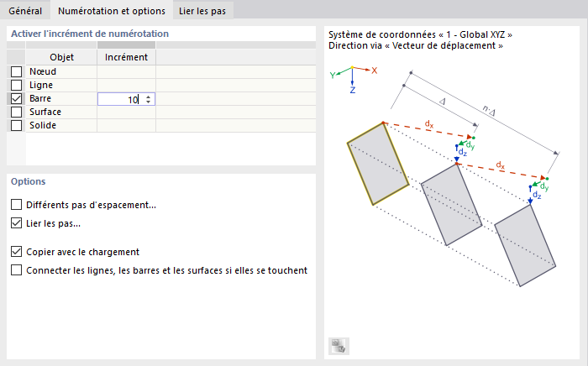Viewport: 588px width, 366px height.
Task: Click the diagram view settings icon
Action: (339, 345)
